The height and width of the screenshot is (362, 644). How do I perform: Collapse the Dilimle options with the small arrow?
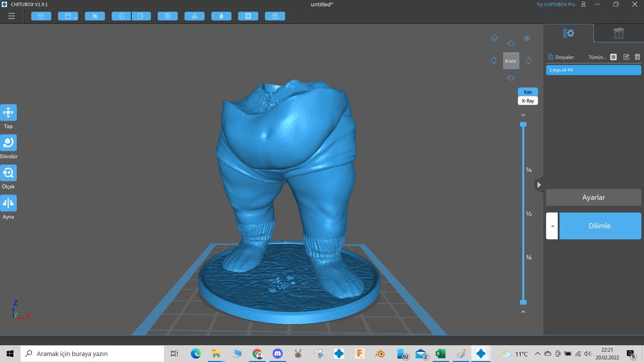pos(552,225)
